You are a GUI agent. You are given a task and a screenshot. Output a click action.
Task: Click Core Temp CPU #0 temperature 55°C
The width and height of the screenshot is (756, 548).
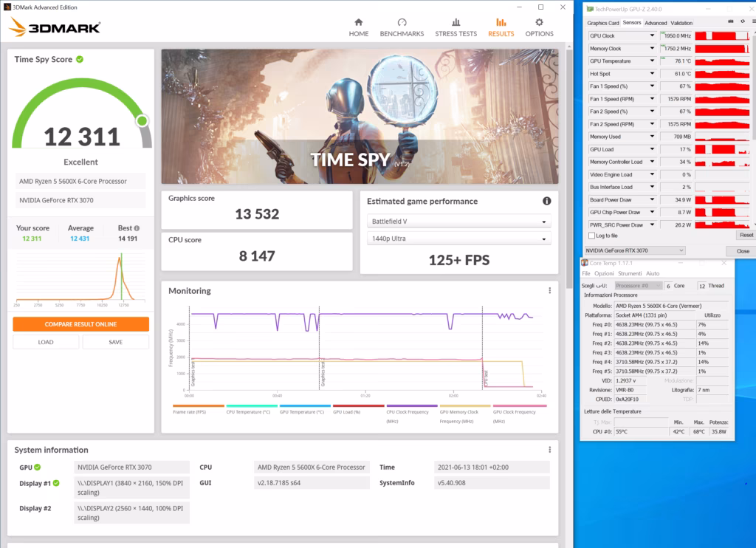click(622, 432)
